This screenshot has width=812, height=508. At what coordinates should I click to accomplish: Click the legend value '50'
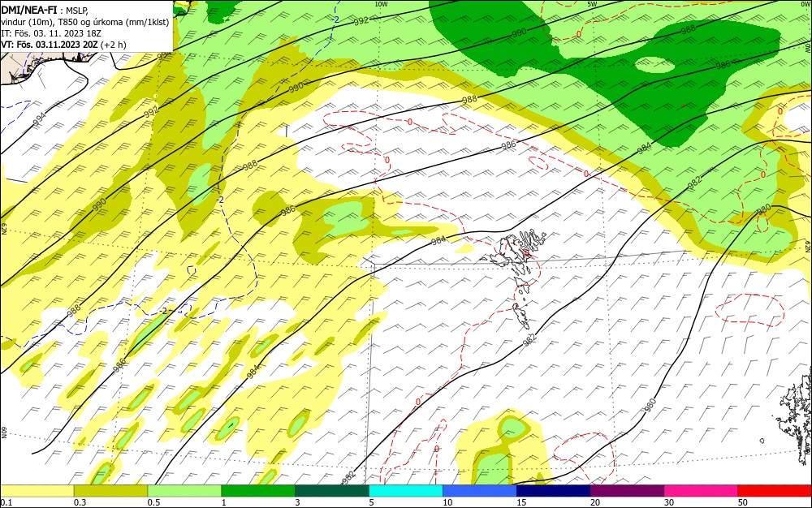coord(743,502)
